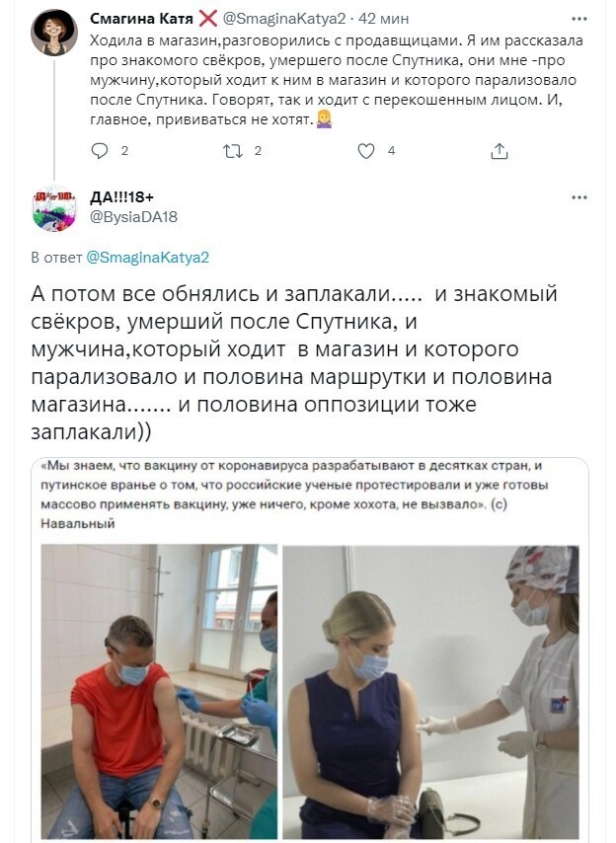Open the ДА!!!18+ profile avatar
Screen dimensions: 616x843
[x=54, y=208]
